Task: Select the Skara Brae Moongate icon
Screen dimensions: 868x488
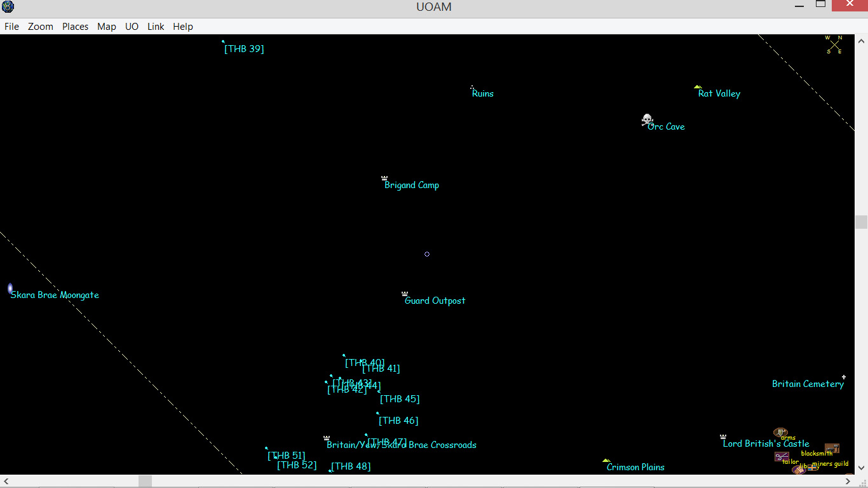Action: [10, 289]
